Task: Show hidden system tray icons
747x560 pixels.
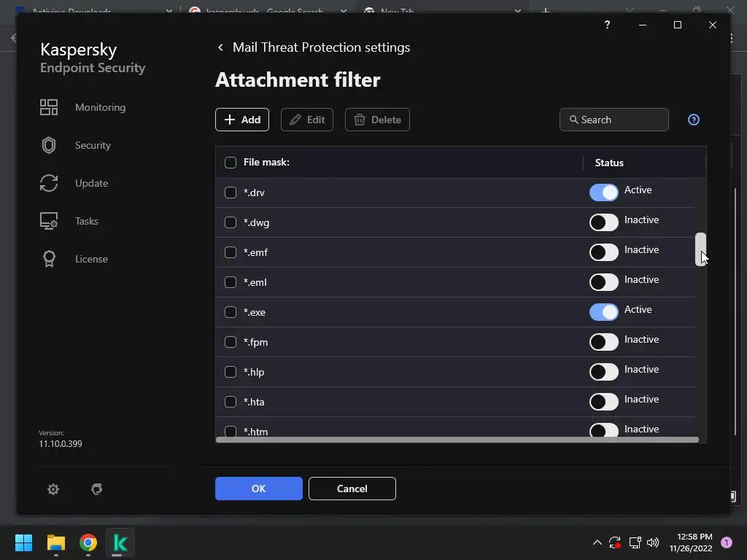Action: click(x=597, y=542)
